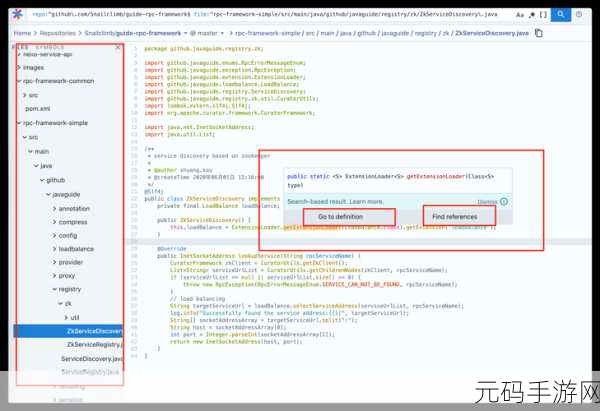The image size is (600, 411).
Task: Toggle case sensitivity Aa in search bar
Action: [x=520, y=15]
